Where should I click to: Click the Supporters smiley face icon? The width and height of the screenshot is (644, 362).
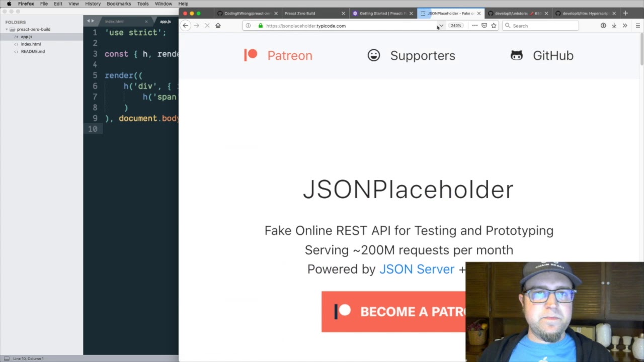click(373, 55)
